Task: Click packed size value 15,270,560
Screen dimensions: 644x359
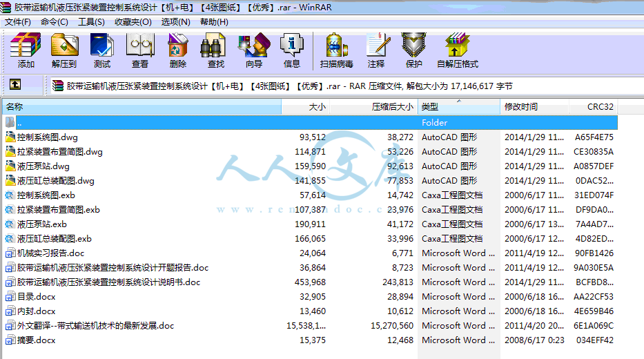Action: (x=392, y=326)
